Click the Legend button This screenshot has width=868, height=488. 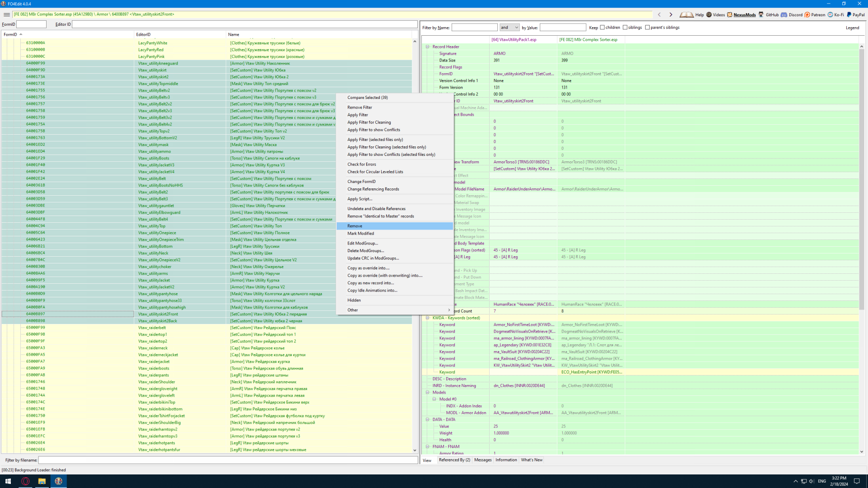coord(852,28)
